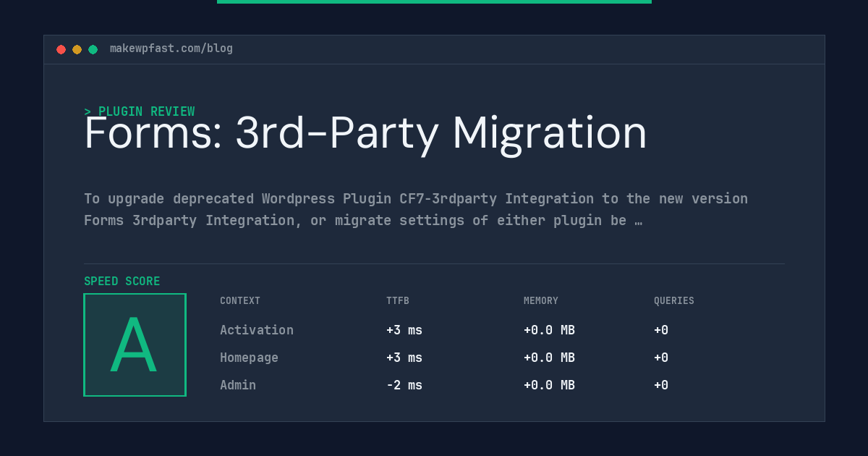
Task: Click the green window dot
Action: 93,49
